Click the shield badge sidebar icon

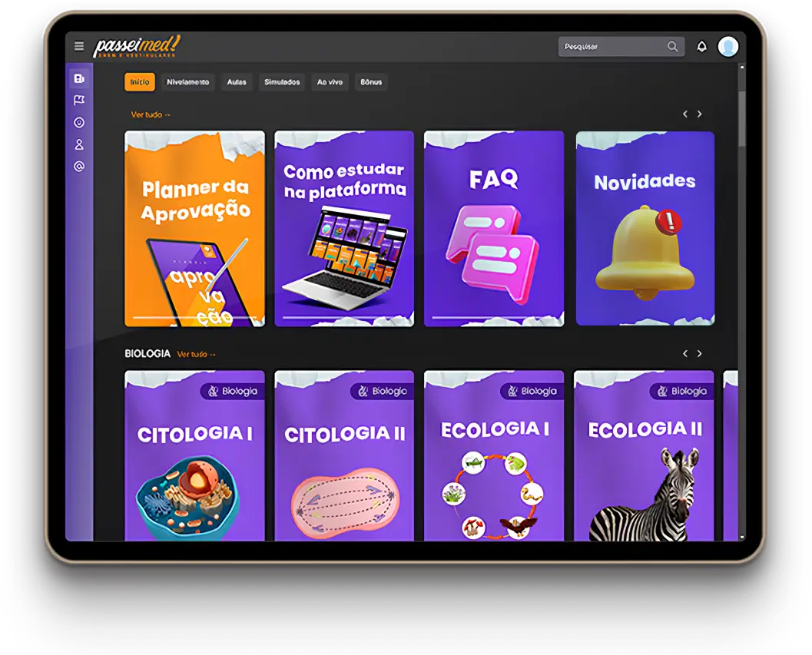(79, 123)
